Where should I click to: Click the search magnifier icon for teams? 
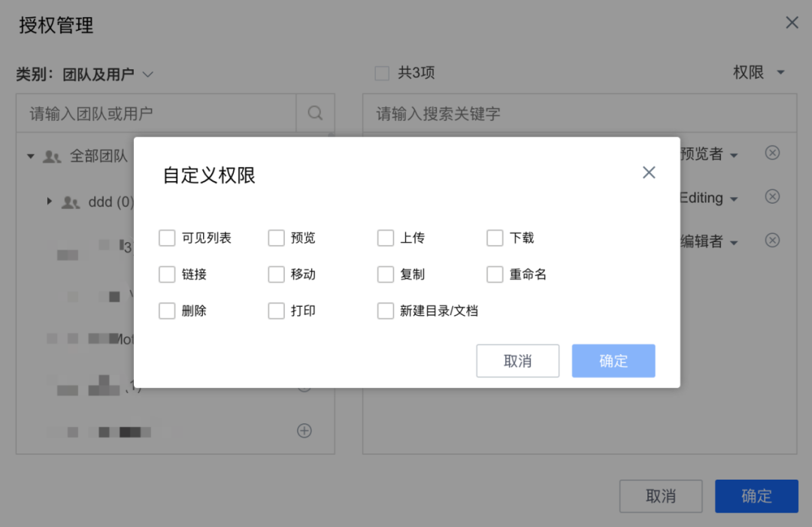coord(315,113)
